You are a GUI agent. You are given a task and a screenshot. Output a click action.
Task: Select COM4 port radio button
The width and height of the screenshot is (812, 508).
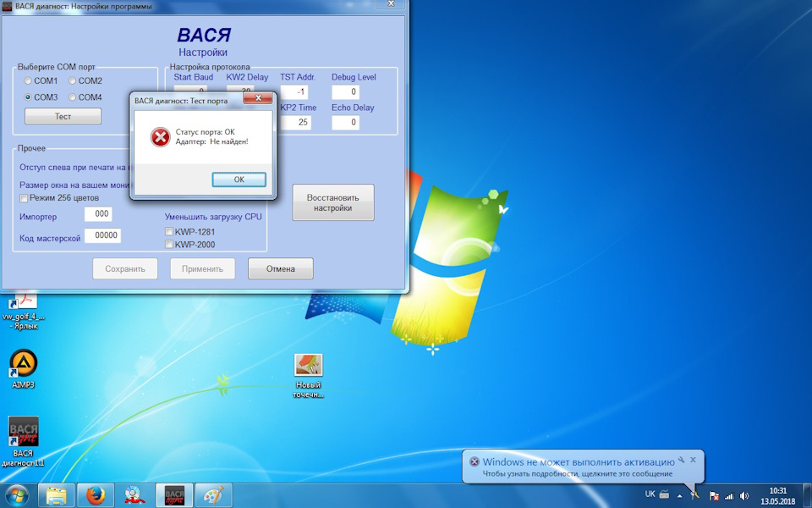point(73,97)
